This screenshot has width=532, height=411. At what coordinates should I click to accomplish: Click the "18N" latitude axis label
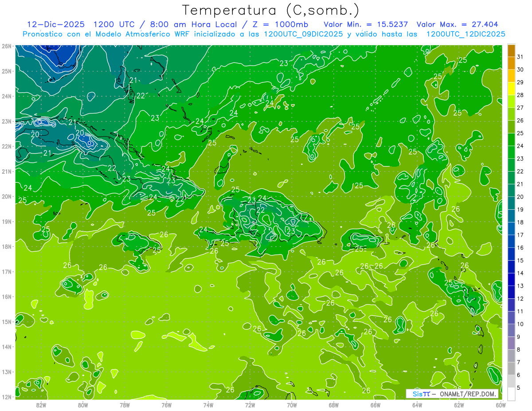pyautogui.click(x=6, y=247)
